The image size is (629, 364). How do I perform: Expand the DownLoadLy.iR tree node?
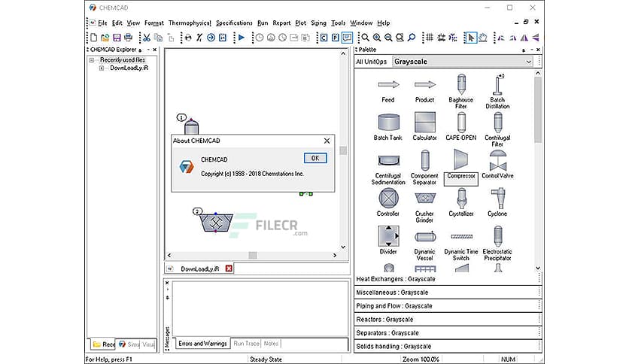[102, 68]
